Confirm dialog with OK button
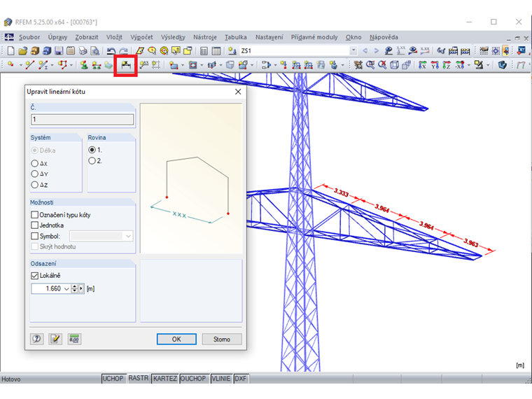Image resolution: width=532 pixels, height=399 pixels. pyautogui.click(x=176, y=339)
